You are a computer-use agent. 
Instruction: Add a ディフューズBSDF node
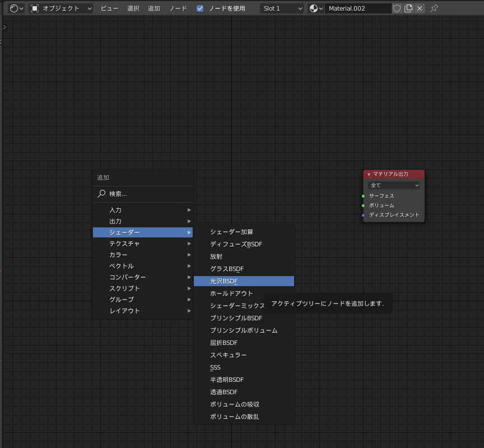244,244
